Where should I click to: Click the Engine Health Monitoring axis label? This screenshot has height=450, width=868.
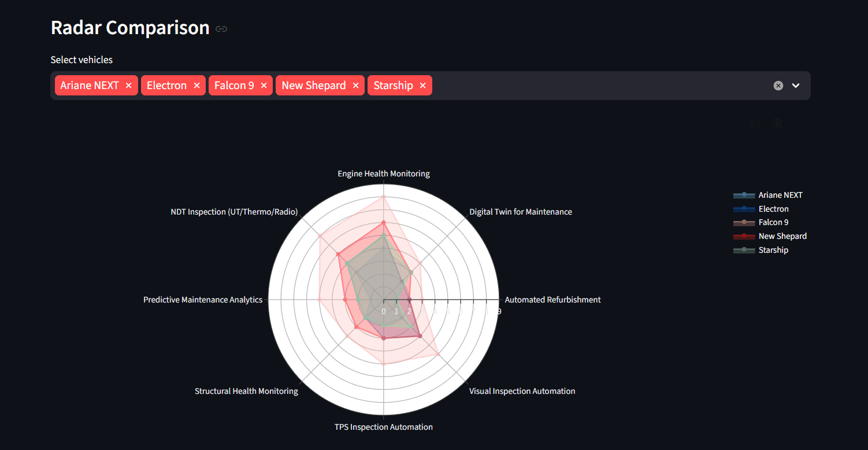coord(384,174)
